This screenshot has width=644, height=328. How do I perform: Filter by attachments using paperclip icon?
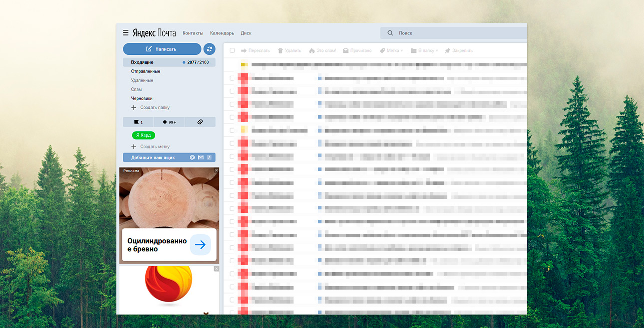coord(200,122)
